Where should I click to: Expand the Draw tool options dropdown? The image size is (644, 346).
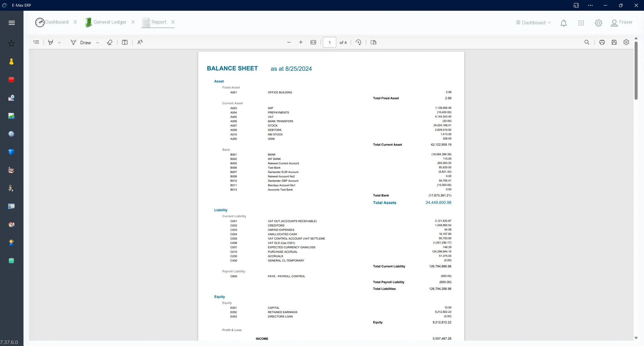[x=97, y=43]
